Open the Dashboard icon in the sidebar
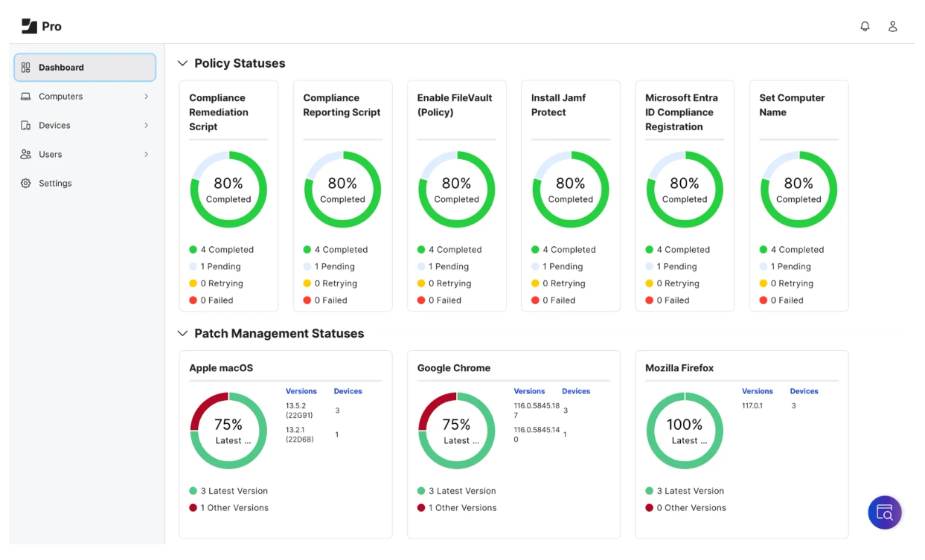 pos(25,67)
